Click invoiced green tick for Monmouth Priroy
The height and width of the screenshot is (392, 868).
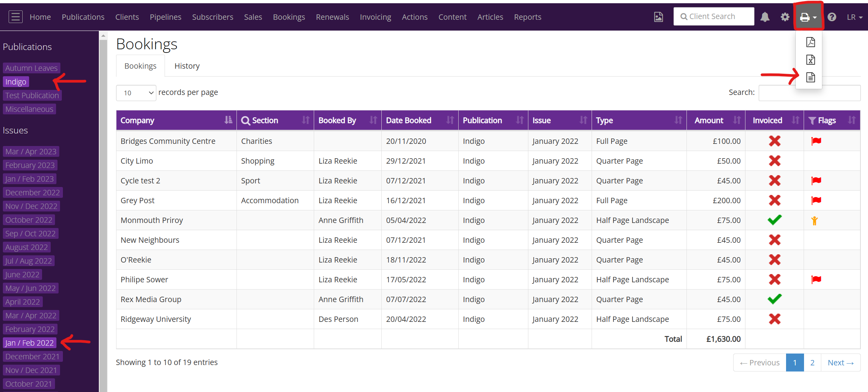(775, 220)
